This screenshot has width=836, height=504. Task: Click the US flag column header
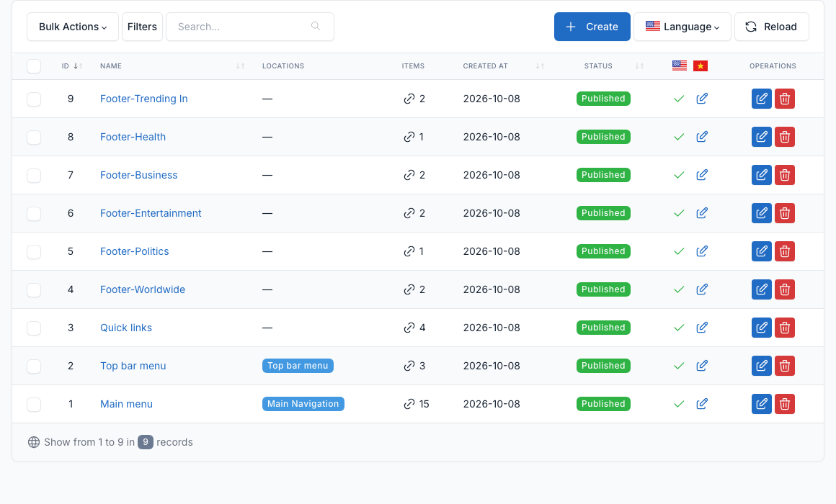(679, 66)
